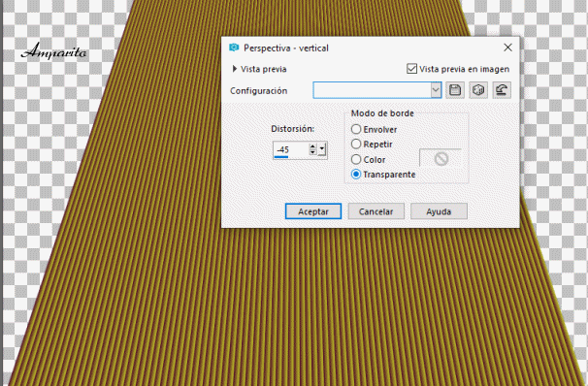Choose the Color border mode option
Image resolution: width=588 pixels, height=386 pixels.
pyautogui.click(x=356, y=159)
